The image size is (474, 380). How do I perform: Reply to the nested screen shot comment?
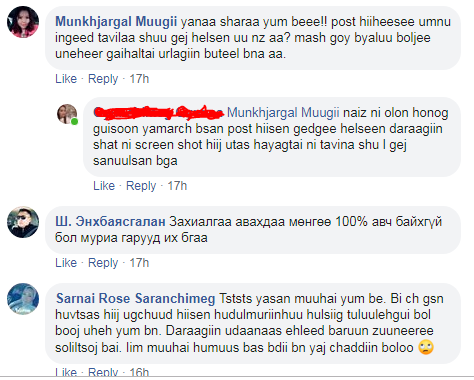click(x=141, y=186)
